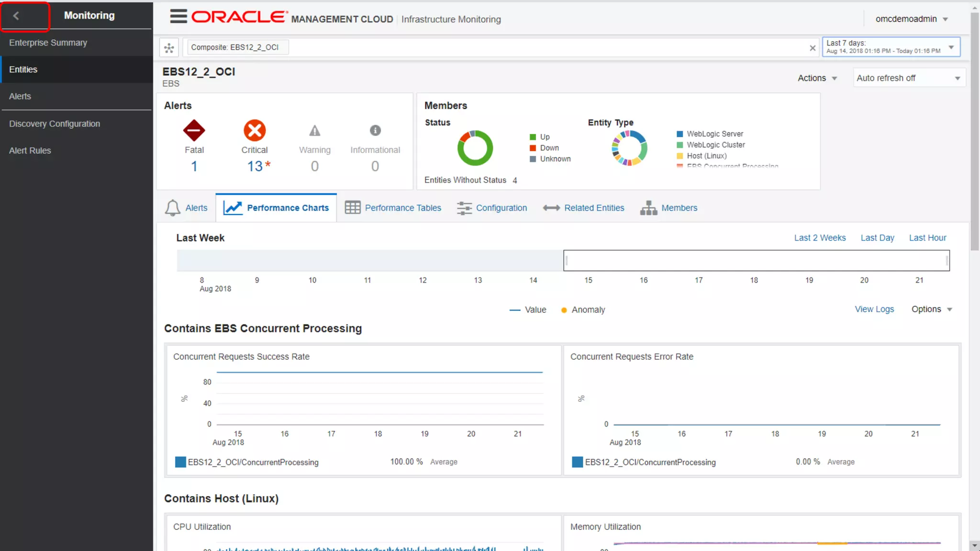Screen dimensions: 980x551
Task: Click the Memory Utilization chart title
Action: point(605,527)
